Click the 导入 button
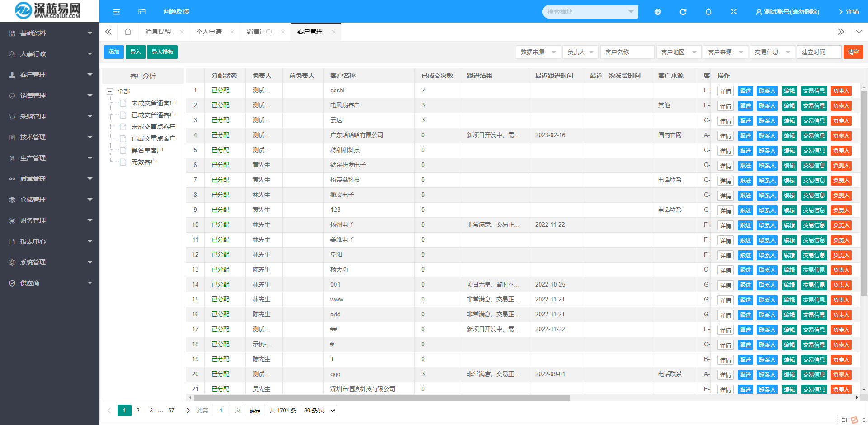 [x=136, y=52]
